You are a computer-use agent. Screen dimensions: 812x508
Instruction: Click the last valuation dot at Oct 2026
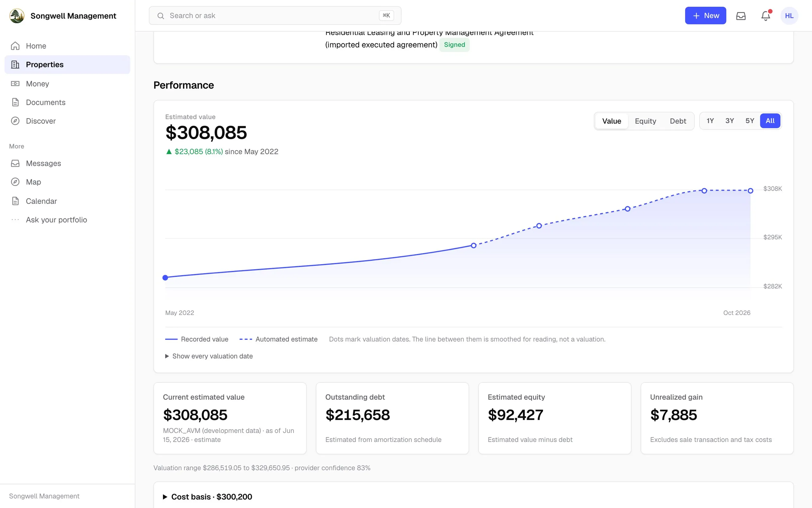750,191
